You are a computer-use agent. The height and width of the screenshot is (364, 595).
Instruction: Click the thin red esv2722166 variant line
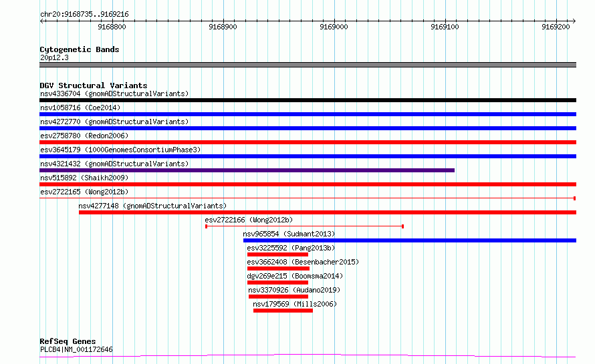304,226
